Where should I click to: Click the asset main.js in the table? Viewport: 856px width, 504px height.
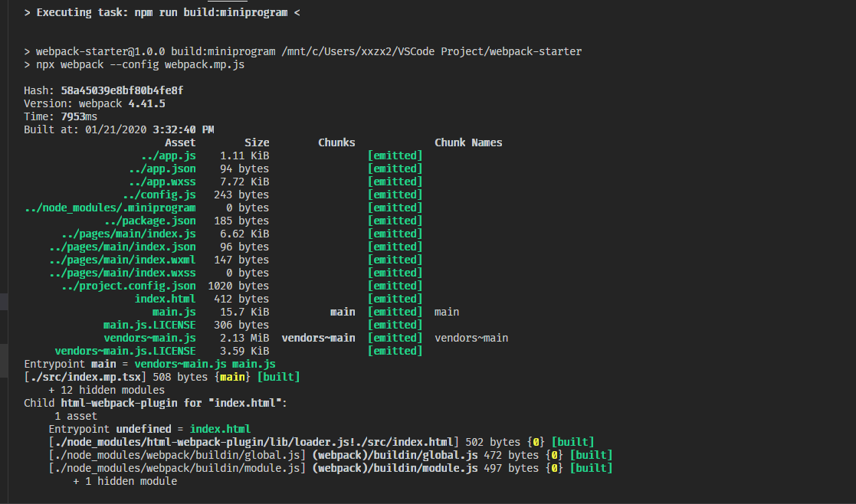(x=174, y=313)
